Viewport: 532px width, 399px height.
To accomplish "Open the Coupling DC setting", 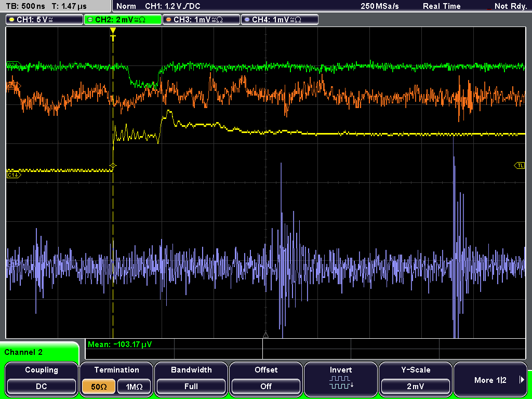I will tap(42, 386).
